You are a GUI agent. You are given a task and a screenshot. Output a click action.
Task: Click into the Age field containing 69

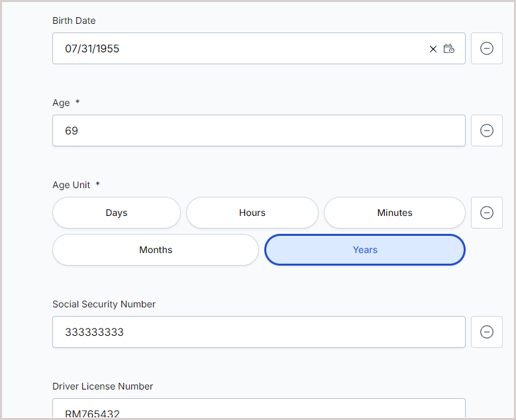tap(259, 131)
